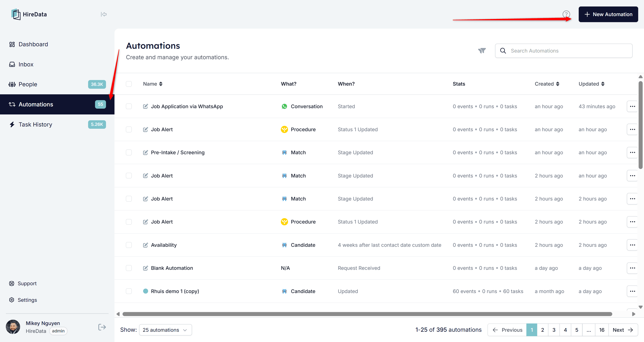Open more options for Pre-Intake / Screening
The width and height of the screenshot is (644, 342).
[632, 152]
